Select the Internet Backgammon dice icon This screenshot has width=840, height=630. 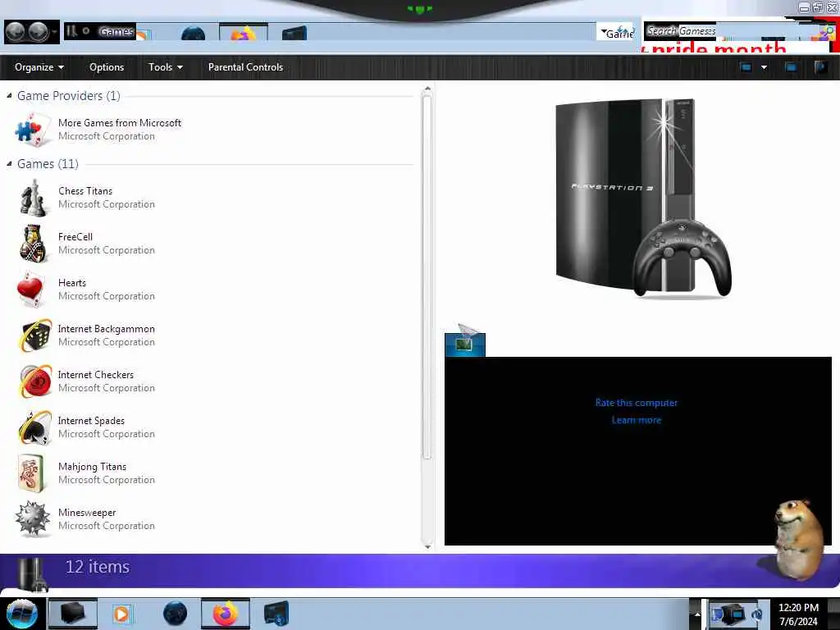[34, 336]
